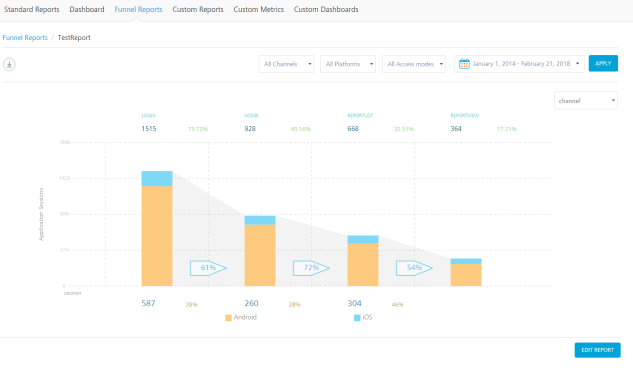Screen dimensions: 633x371
Task: Click the 72% conversion arrow
Action: coord(311,268)
